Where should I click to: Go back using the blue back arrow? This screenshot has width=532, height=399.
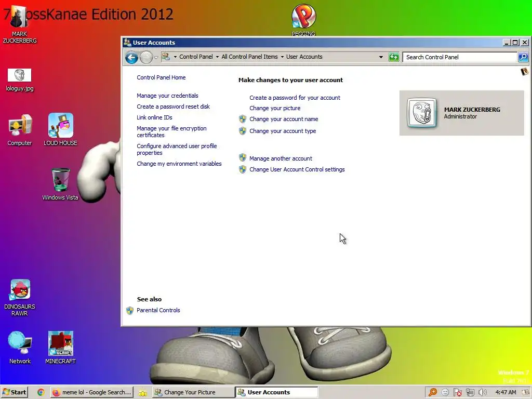131,57
